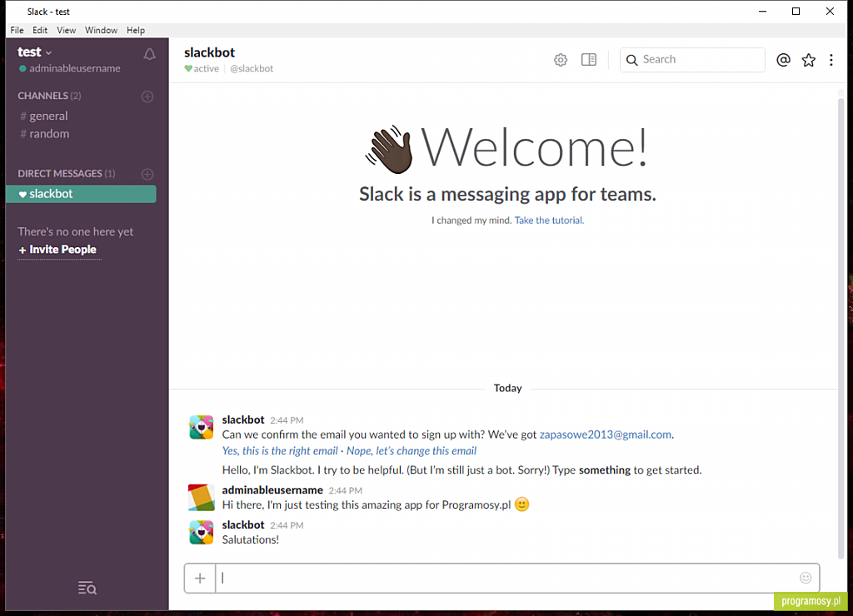Viewport: 853px width, 616px height.
Task: Maximize the Slack window
Action: 796,12
